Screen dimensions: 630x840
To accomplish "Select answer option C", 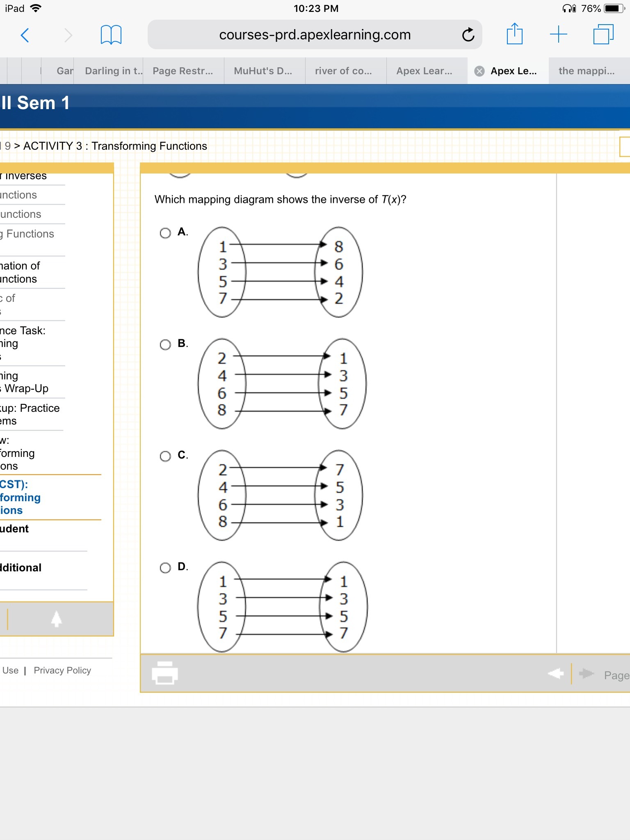I will [x=165, y=456].
